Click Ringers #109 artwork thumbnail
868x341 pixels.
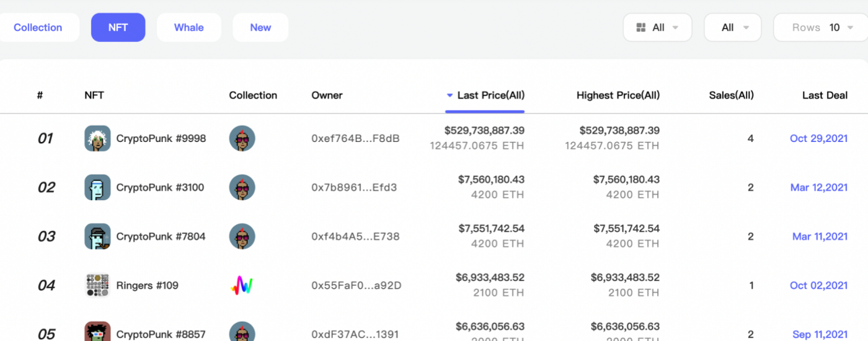click(97, 285)
